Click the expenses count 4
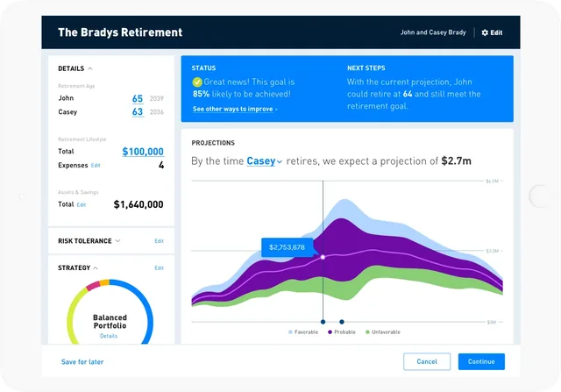561x392 pixels. (161, 165)
